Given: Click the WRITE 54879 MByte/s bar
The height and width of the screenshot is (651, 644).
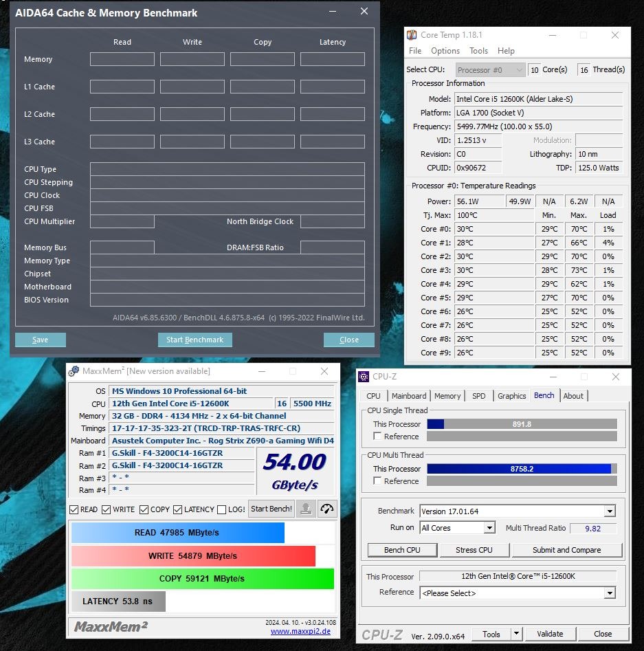Looking at the screenshot, I should tap(193, 555).
